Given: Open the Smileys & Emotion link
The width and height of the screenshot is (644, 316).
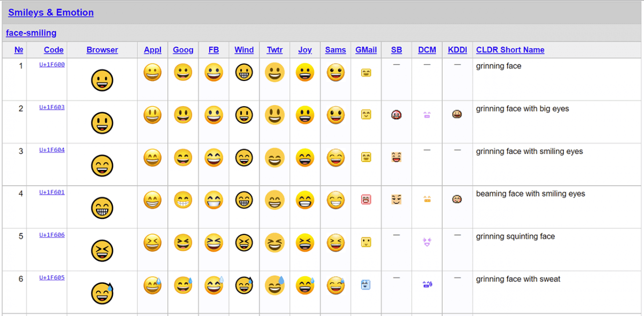Looking at the screenshot, I should coord(51,12).
